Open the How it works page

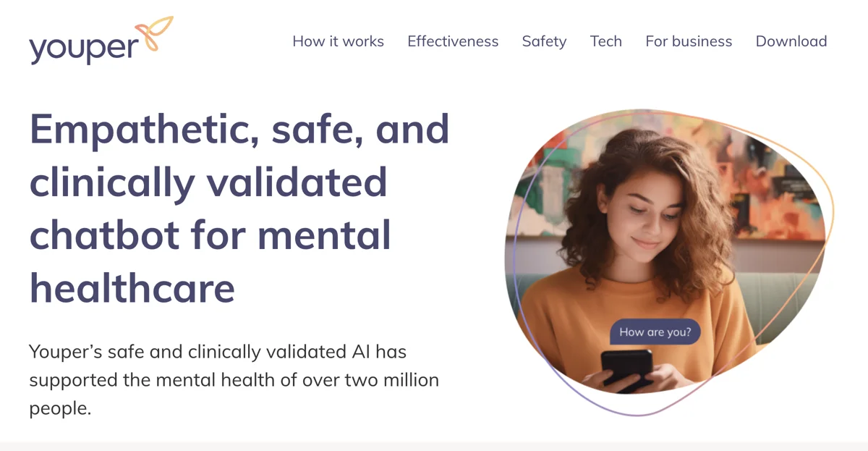tap(338, 41)
